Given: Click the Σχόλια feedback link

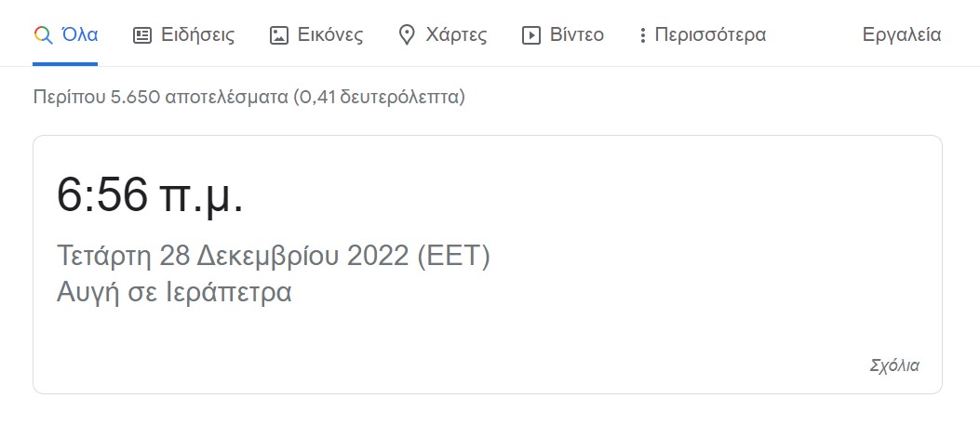Looking at the screenshot, I should (893, 365).
